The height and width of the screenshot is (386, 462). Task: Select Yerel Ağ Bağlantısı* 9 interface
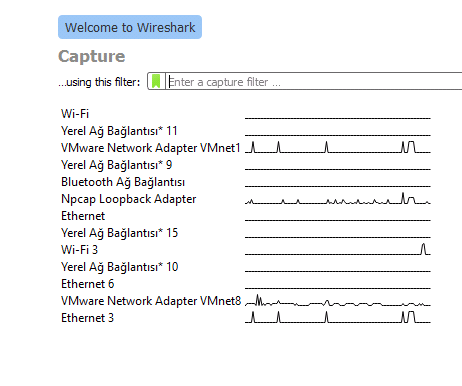pos(116,165)
